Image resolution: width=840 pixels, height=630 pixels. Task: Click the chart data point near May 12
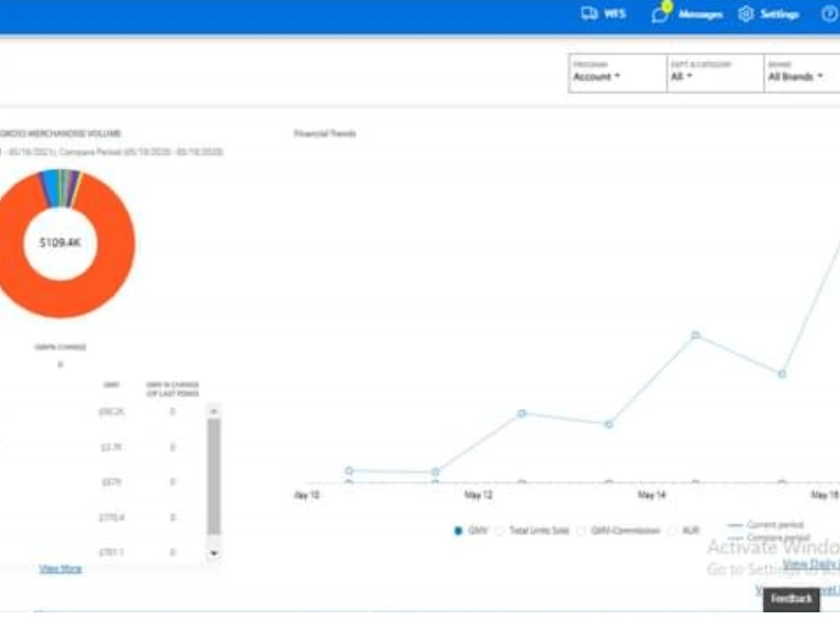522,413
